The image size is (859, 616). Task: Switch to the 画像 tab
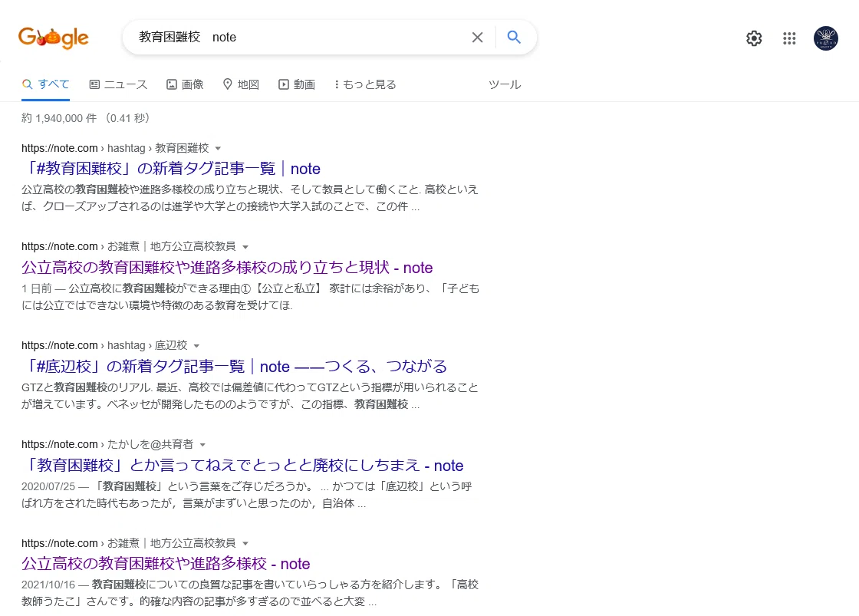[x=185, y=84]
